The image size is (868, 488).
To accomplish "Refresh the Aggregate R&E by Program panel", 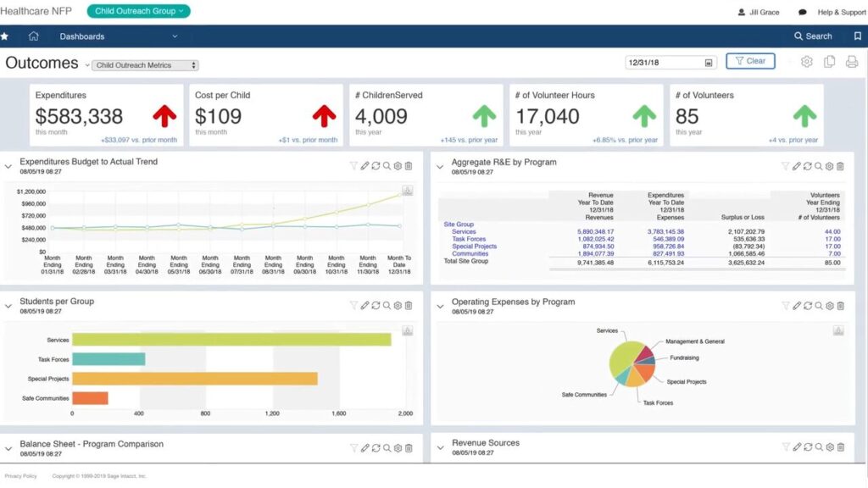I will (x=808, y=167).
